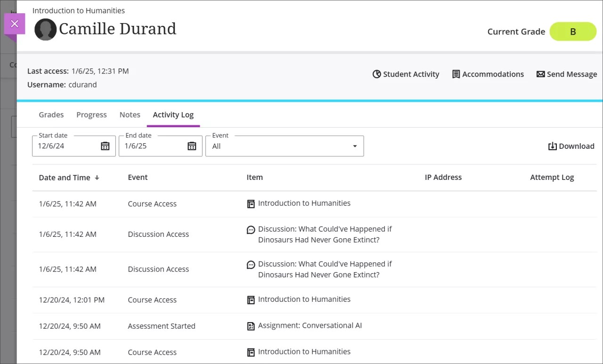Close the Camille Durand panel
This screenshot has width=603, height=364.
coord(15,23)
